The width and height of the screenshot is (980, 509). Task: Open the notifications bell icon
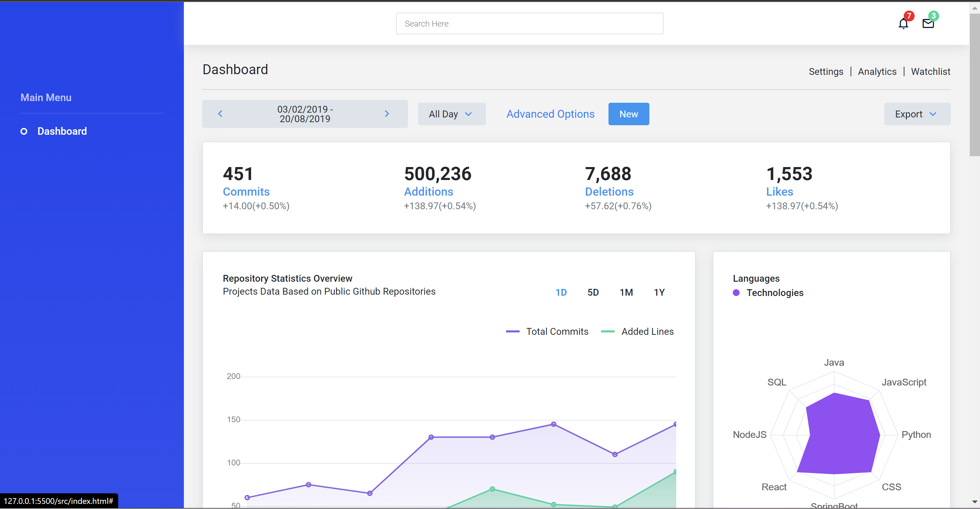coord(903,24)
